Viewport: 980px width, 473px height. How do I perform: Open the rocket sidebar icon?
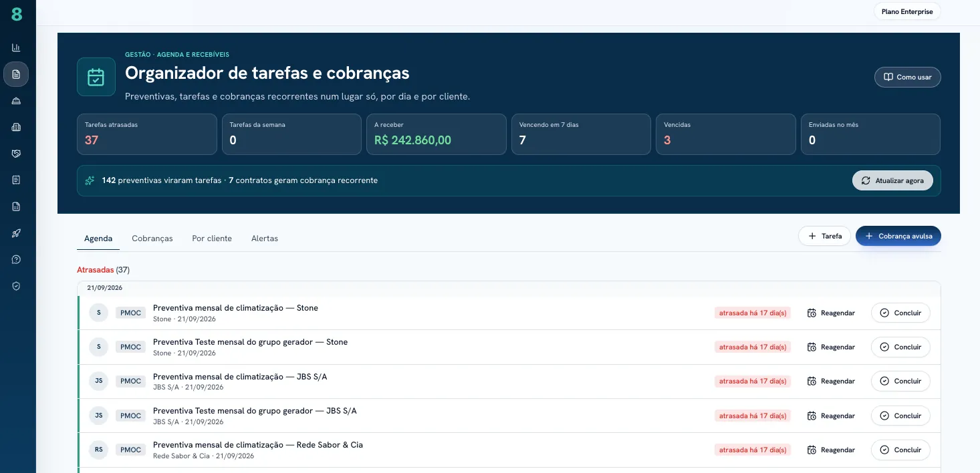(16, 233)
